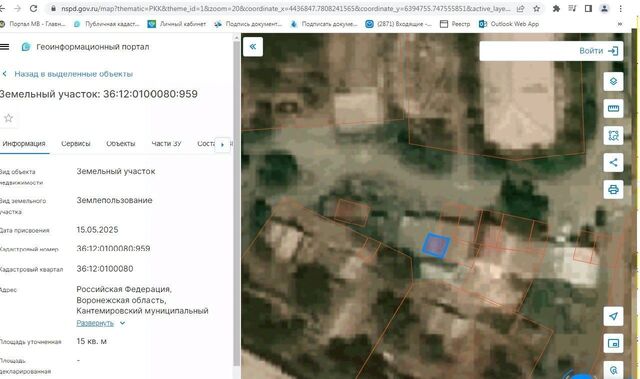Screen dimensions: 640x379
Task: Switch to the Объекты tab
Action: click(120, 144)
